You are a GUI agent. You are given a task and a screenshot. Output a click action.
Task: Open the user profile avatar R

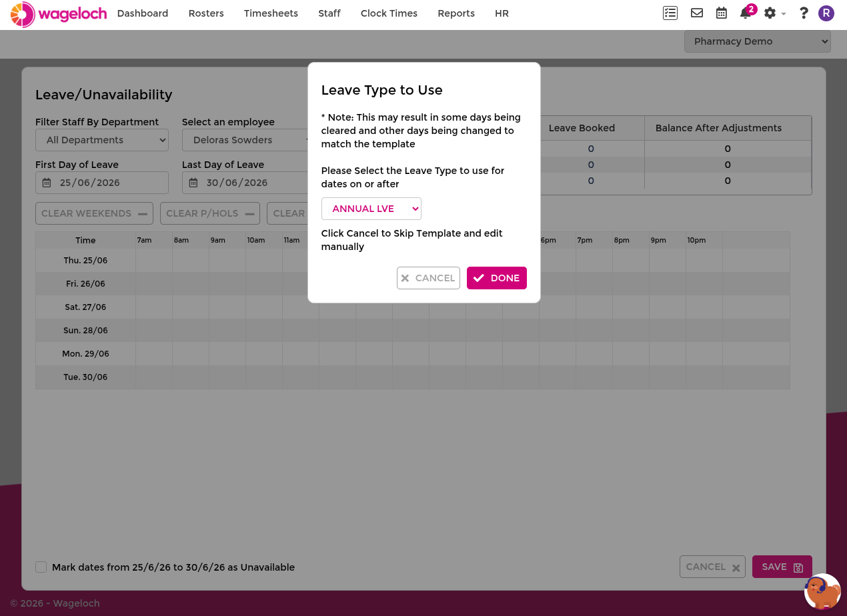point(826,13)
